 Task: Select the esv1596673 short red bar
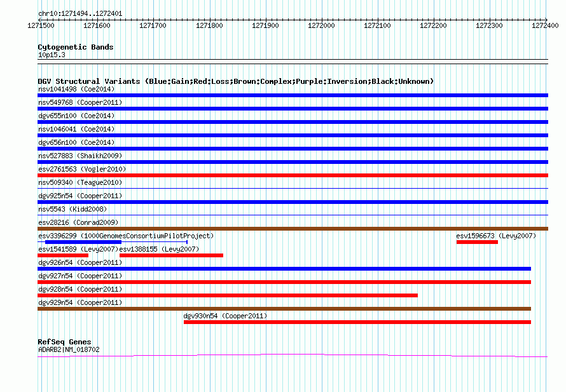point(477,242)
